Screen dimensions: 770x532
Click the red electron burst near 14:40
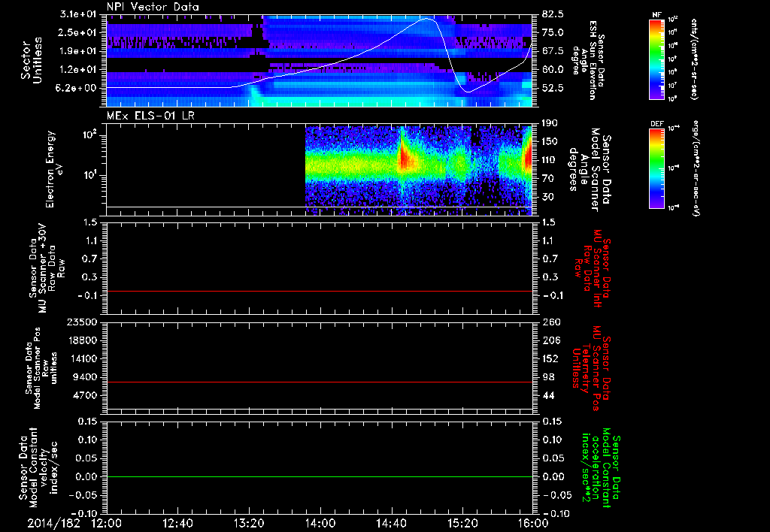click(x=405, y=156)
